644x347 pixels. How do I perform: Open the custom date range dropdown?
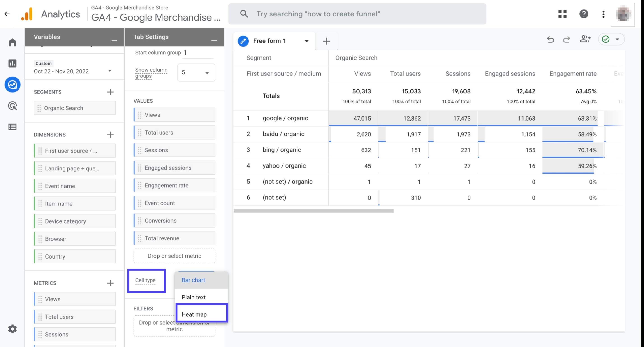pyautogui.click(x=109, y=70)
